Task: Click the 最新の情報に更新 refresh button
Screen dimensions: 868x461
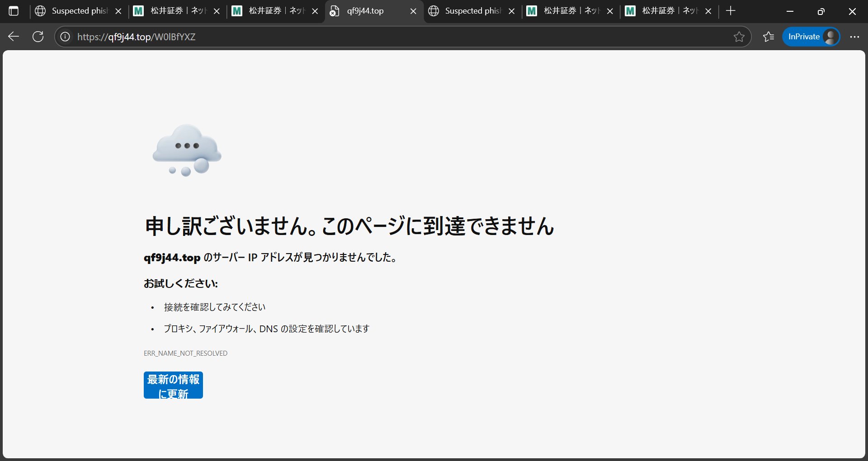Action: pos(173,385)
